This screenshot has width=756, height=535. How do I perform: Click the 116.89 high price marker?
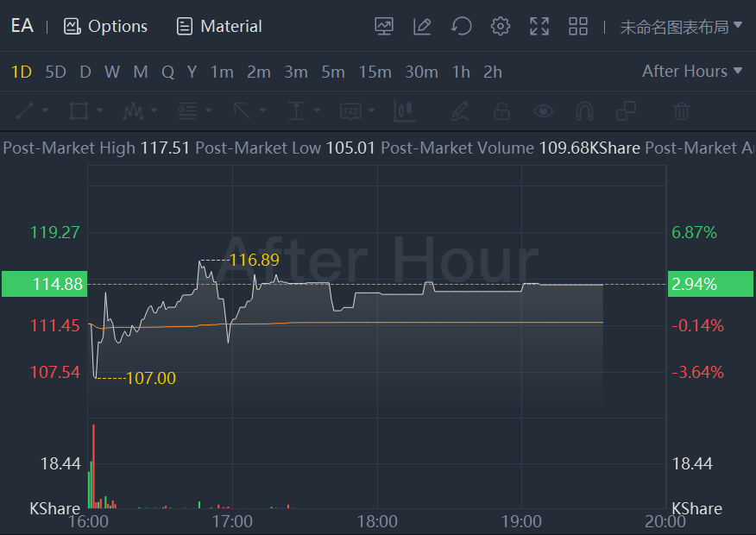pos(254,260)
